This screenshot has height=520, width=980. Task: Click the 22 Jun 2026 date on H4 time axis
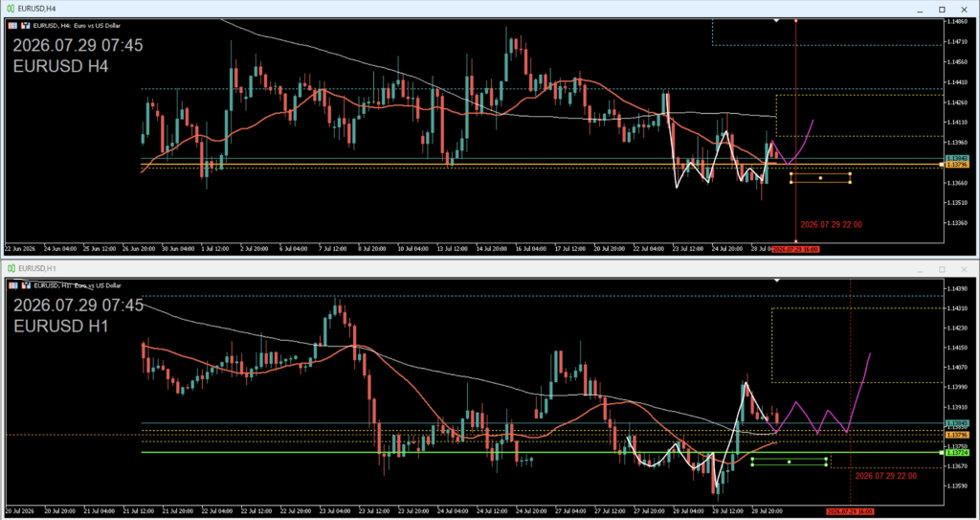[x=19, y=249]
